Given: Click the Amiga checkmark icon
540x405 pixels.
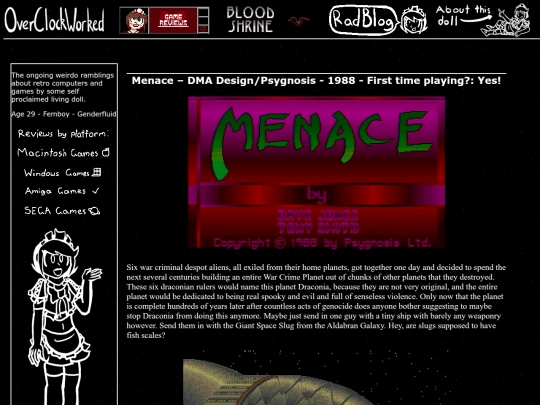Looking at the screenshot, I should (96, 190).
